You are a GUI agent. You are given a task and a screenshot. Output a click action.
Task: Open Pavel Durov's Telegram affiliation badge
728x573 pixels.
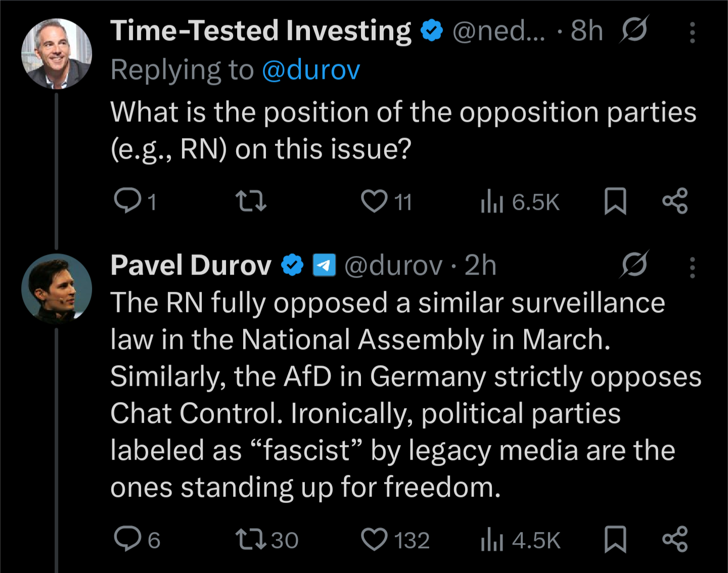click(324, 265)
